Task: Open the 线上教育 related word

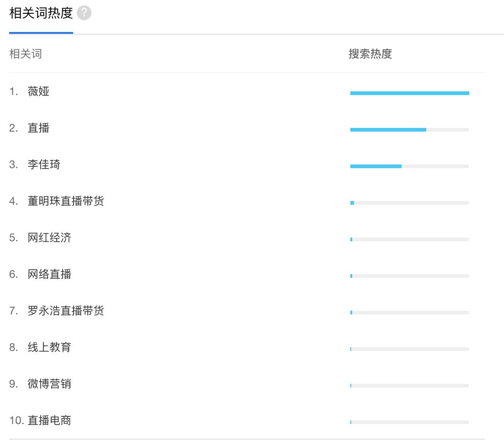Action: coord(49,347)
